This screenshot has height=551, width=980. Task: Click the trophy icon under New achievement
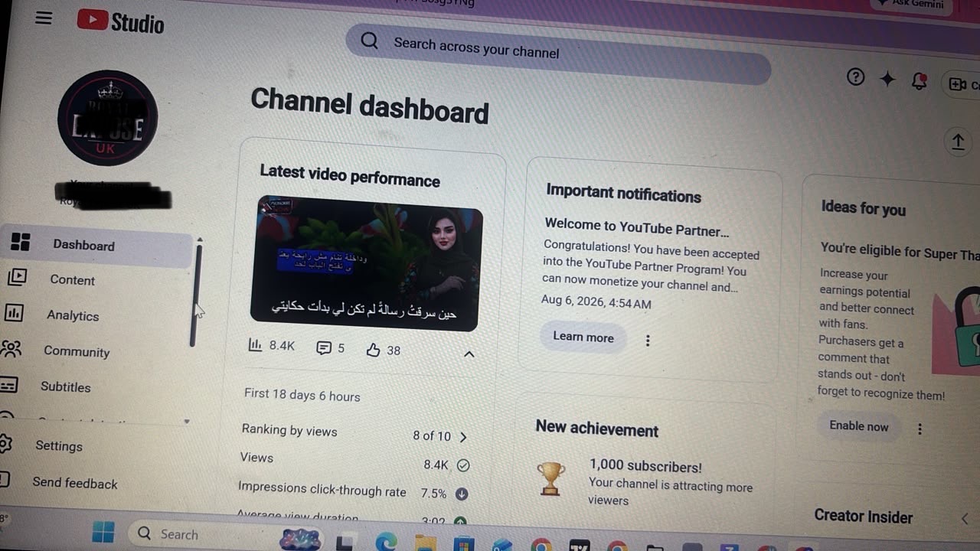(x=551, y=478)
